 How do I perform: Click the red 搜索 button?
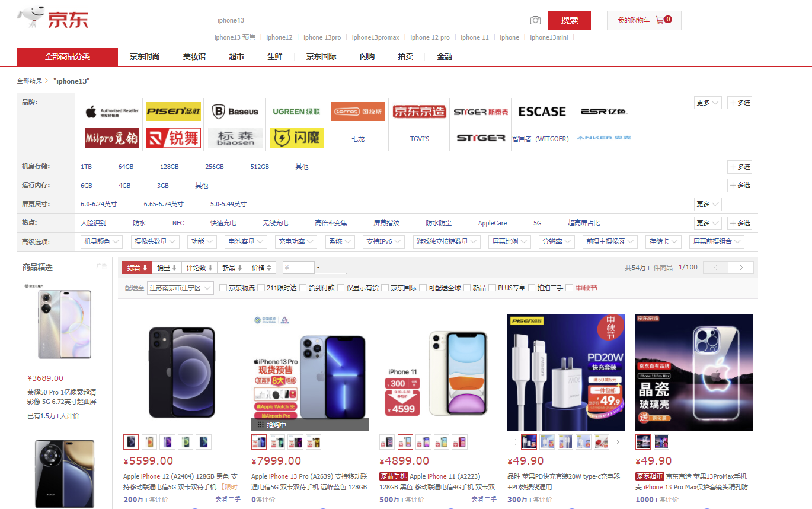tap(570, 20)
